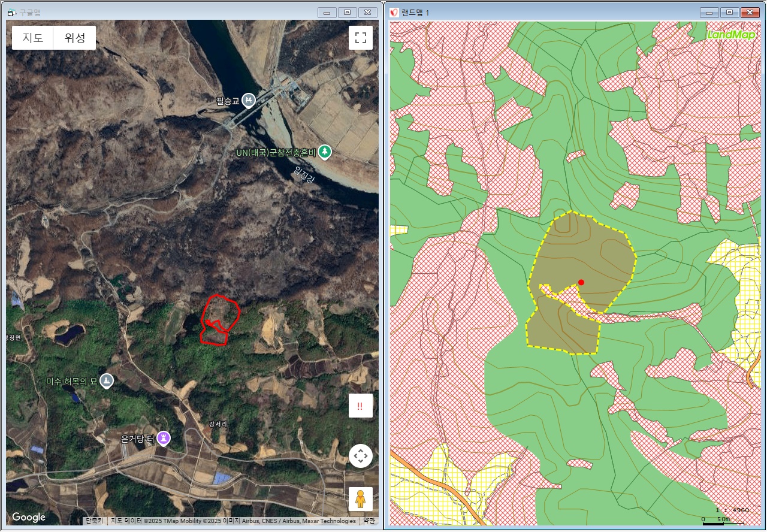Click the 필승교 bridge marker icon
The image size is (767, 532).
point(249,100)
